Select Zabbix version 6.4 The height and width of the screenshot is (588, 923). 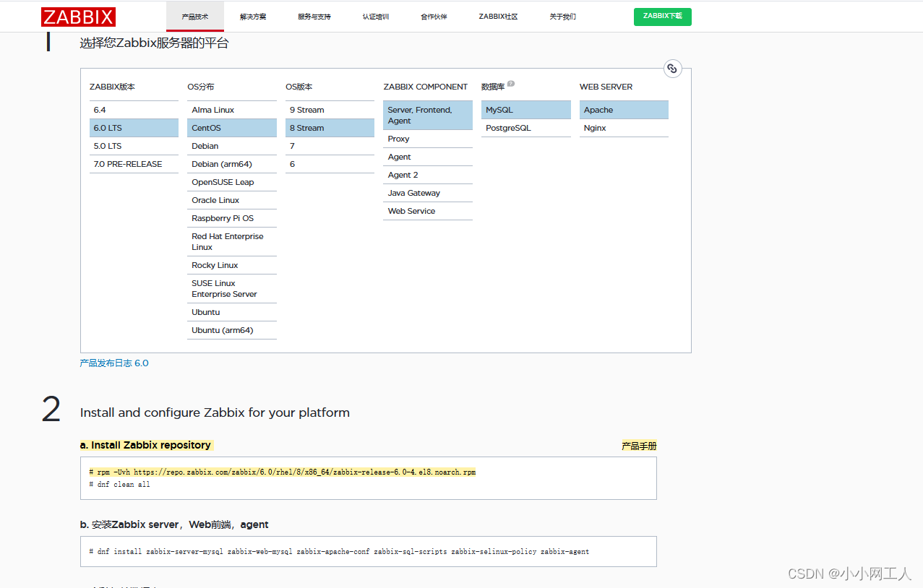[134, 110]
